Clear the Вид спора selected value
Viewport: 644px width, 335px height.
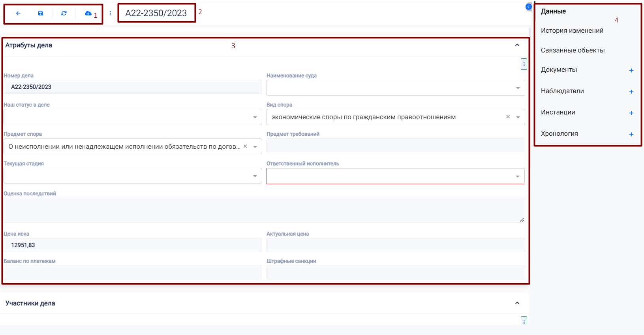508,117
